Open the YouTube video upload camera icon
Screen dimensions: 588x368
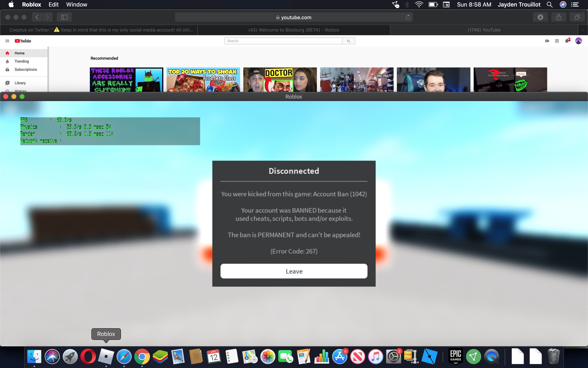547,41
